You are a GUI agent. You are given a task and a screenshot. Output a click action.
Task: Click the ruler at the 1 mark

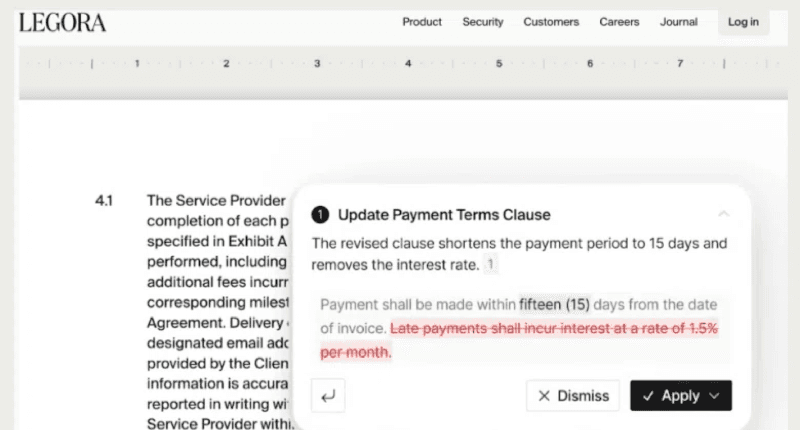(137, 63)
